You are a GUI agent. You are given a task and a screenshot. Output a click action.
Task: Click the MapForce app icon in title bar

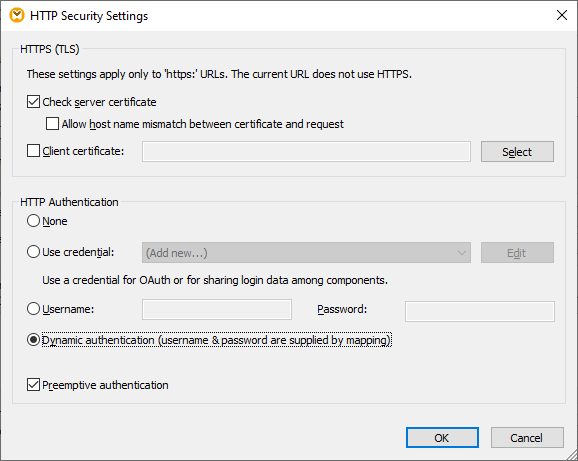tap(17, 15)
